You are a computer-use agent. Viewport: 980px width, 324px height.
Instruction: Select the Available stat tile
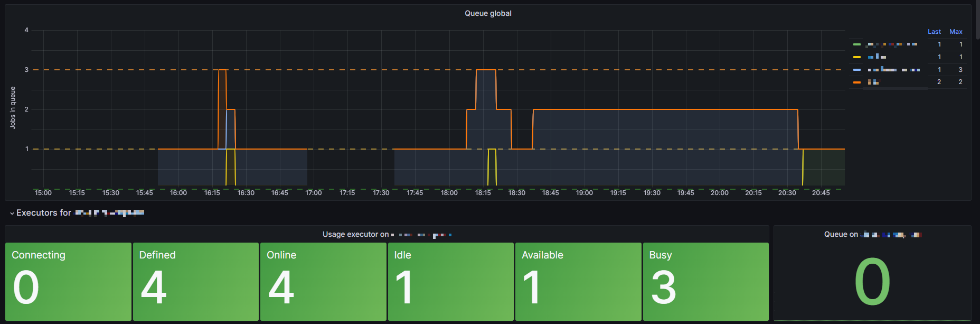(x=578, y=282)
